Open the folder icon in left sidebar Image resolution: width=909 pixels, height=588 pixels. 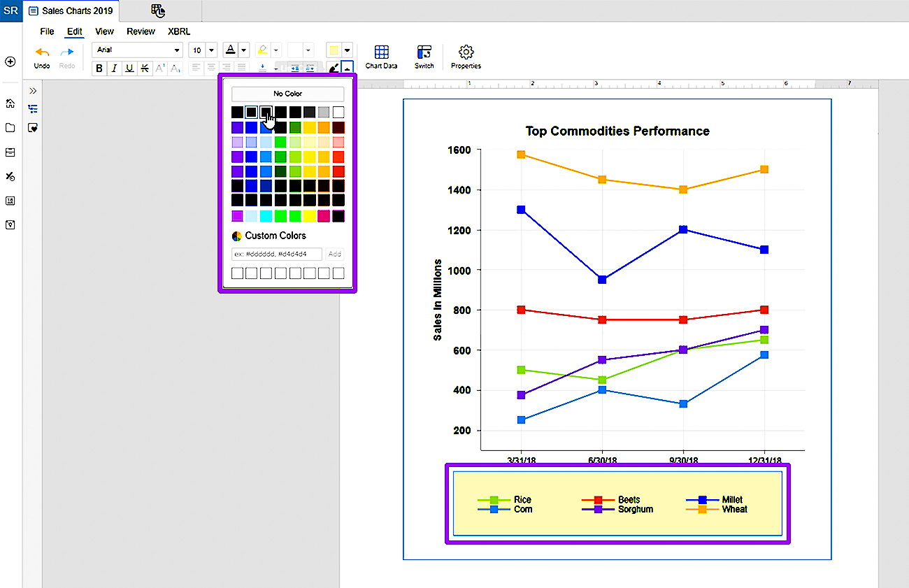point(10,128)
